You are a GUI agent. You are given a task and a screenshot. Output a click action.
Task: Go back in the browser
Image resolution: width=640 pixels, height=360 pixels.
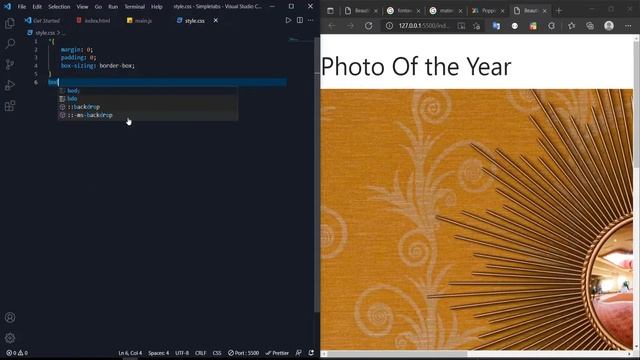[x=331, y=26]
